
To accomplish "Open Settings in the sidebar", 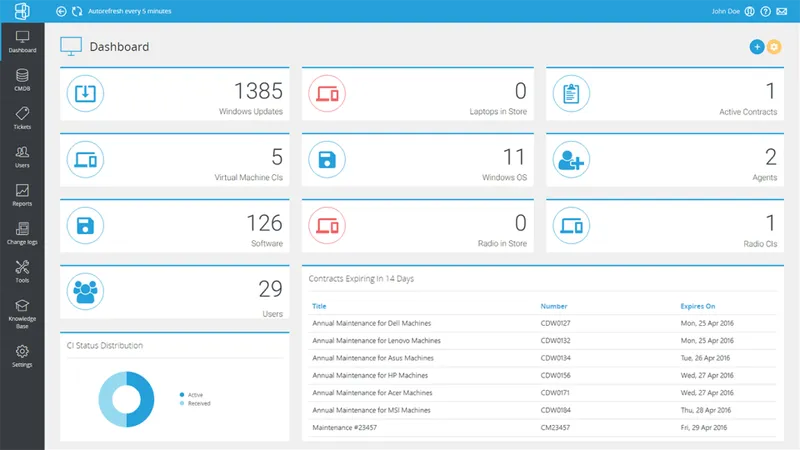I will point(22,356).
